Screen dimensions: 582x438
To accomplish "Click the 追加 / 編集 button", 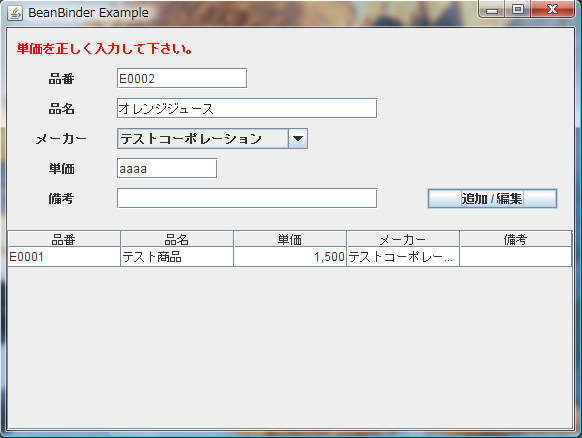I will pos(492,199).
